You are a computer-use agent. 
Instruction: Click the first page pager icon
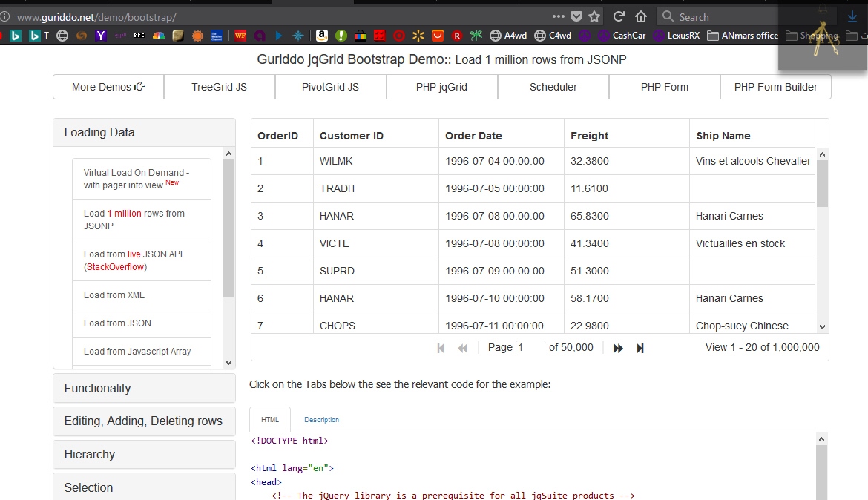[x=441, y=348]
